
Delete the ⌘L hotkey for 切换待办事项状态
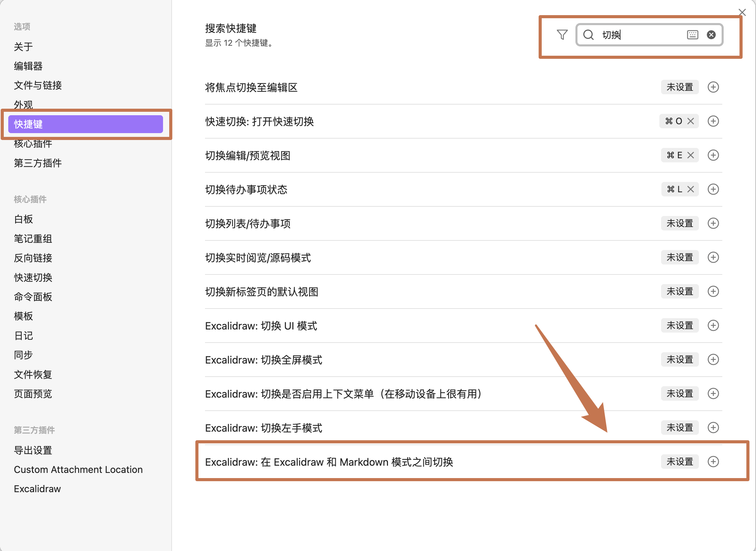pyautogui.click(x=691, y=189)
